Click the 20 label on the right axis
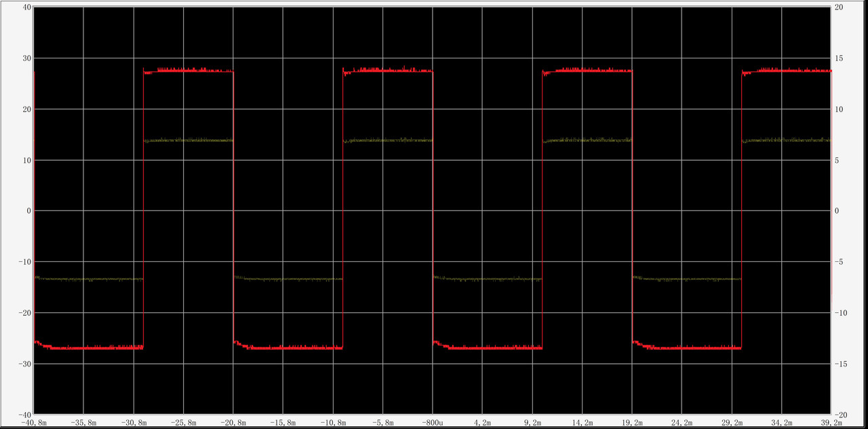The image size is (868, 429). tap(838, 7)
